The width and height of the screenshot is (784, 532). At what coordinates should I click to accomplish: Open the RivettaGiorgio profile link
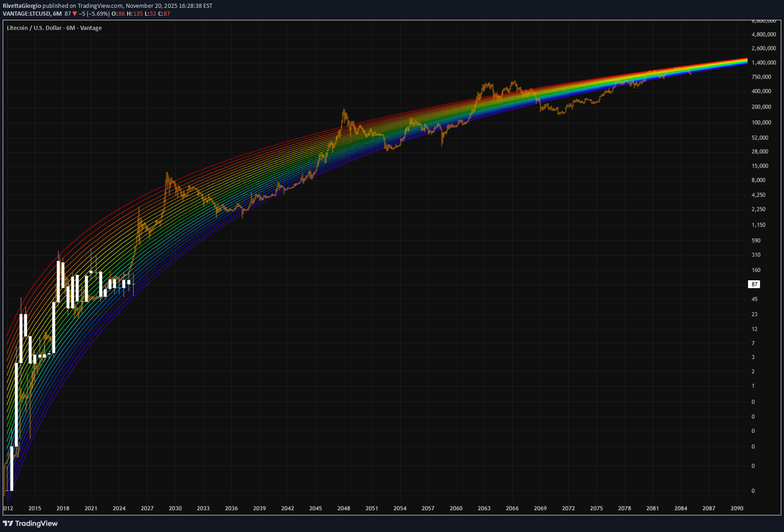[x=22, y=6]
